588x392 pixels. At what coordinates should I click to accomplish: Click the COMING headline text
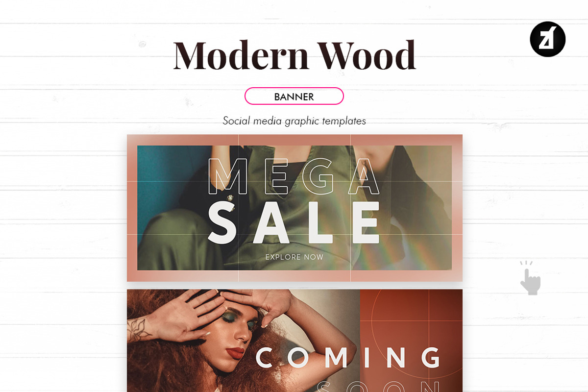(348, 358)
